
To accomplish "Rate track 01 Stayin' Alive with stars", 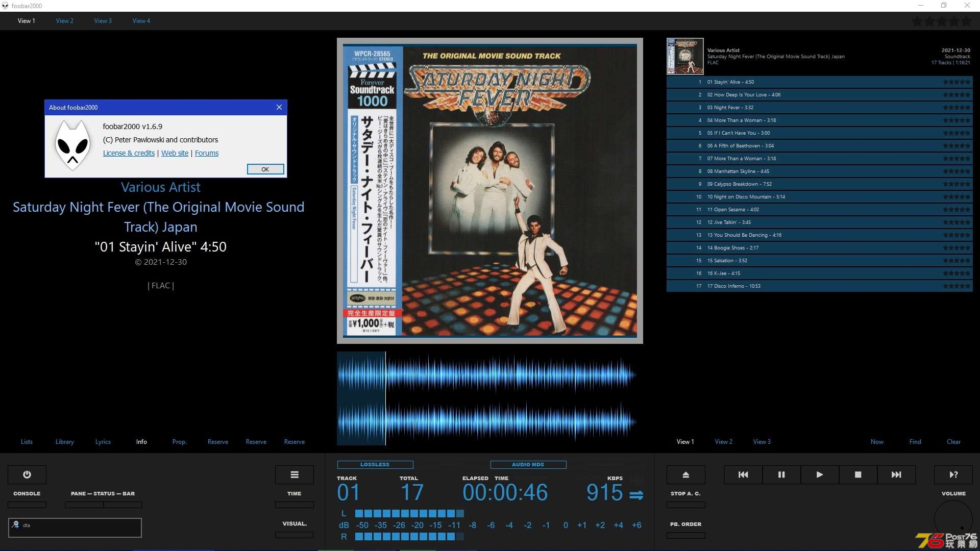I will tap(957, 82).
